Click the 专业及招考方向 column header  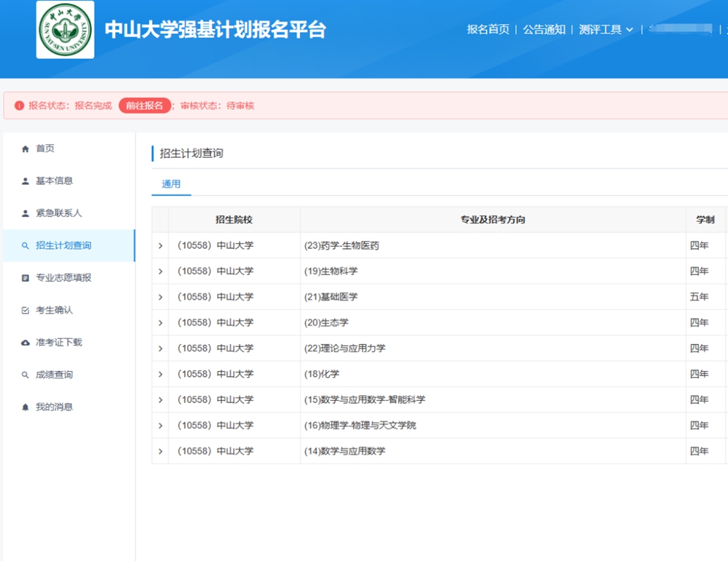pyautogui.click(x=493, y=220)
